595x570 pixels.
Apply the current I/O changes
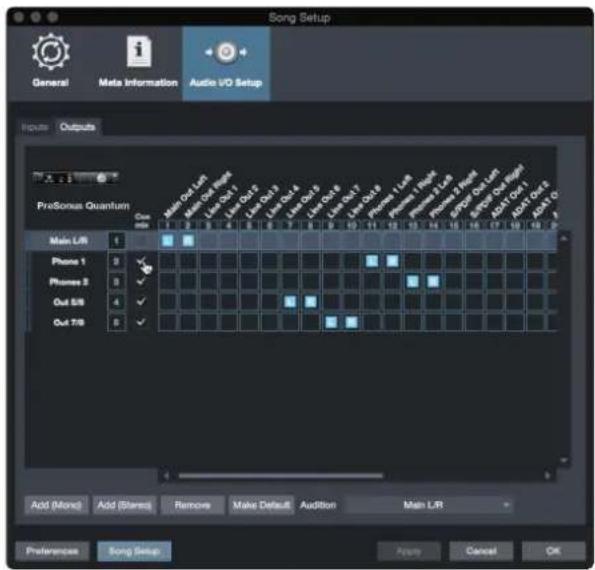click(409, 551)
